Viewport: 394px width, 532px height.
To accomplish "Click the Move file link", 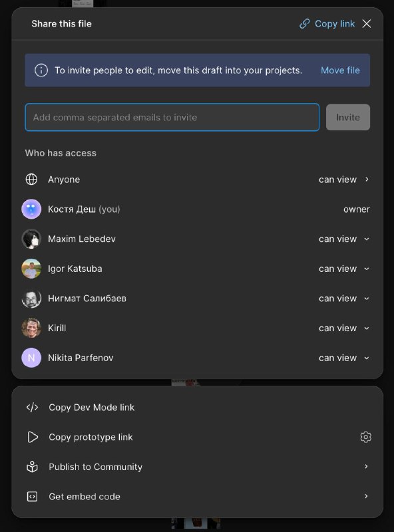I will (340, 70).
